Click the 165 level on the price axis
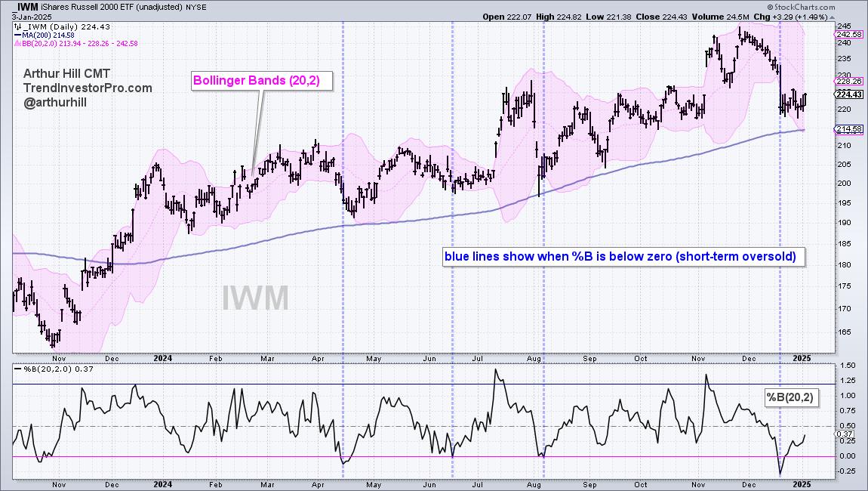 (844, 332)
